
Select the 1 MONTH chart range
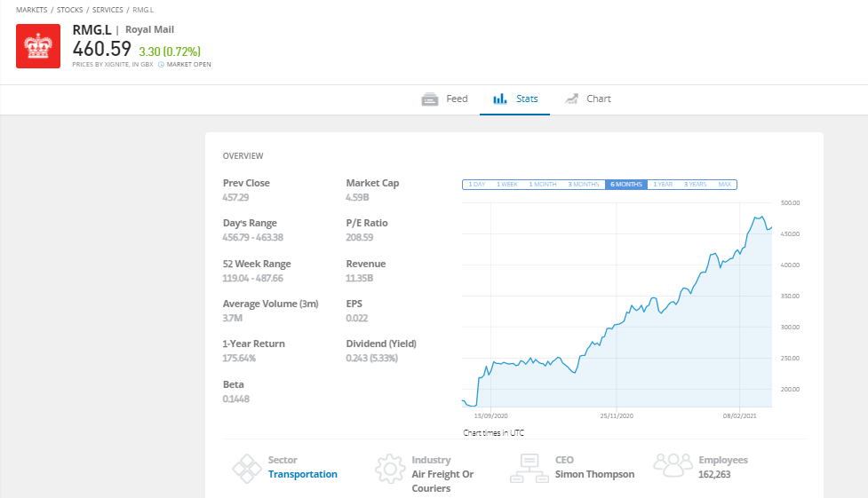pyautogui.click(x=543, y=185)
